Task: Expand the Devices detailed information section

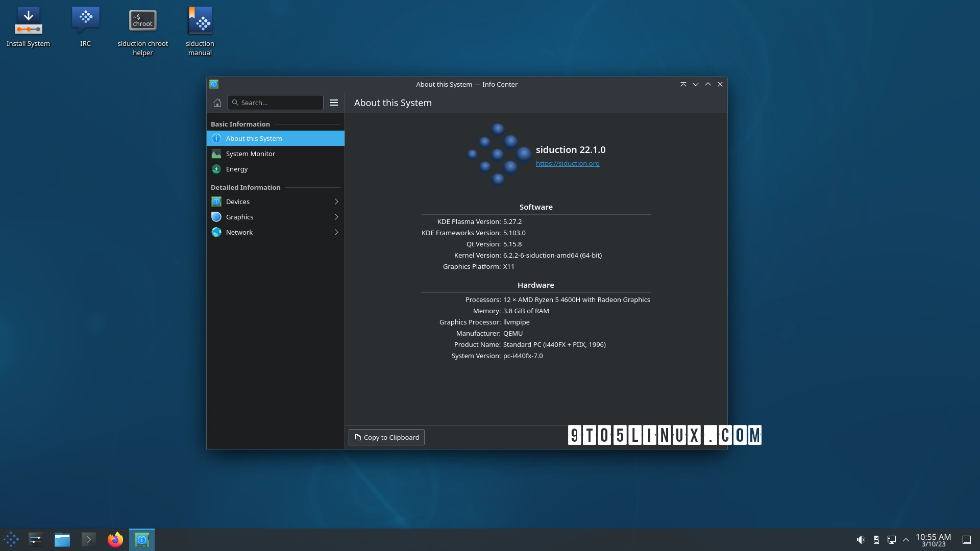Action: point(238,202)
